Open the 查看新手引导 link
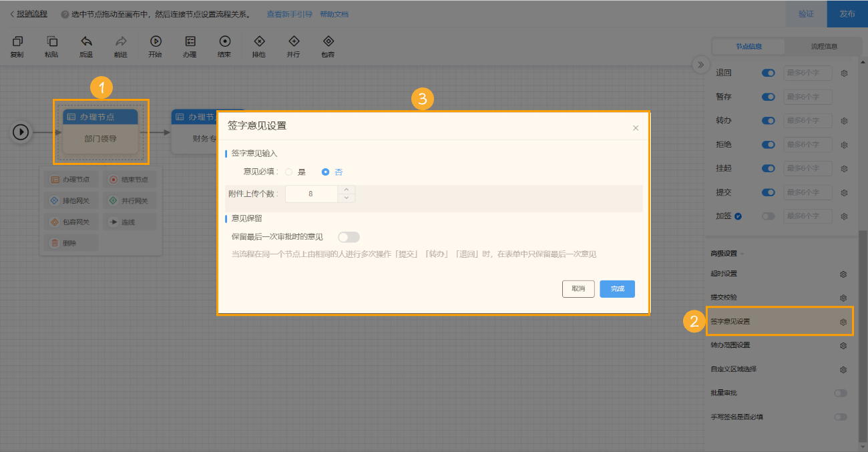Image resolution: width=868 pixels, height=452 pixels. coord(288,13)
